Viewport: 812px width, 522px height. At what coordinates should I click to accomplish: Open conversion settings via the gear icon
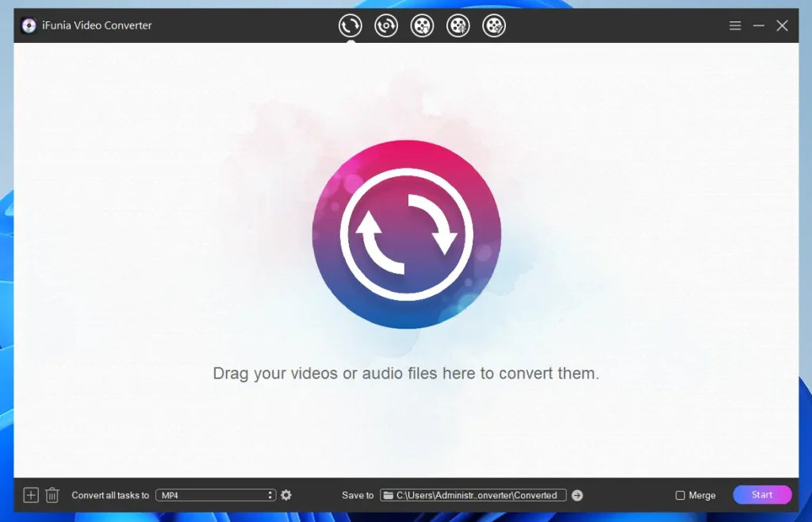[286, 494]
